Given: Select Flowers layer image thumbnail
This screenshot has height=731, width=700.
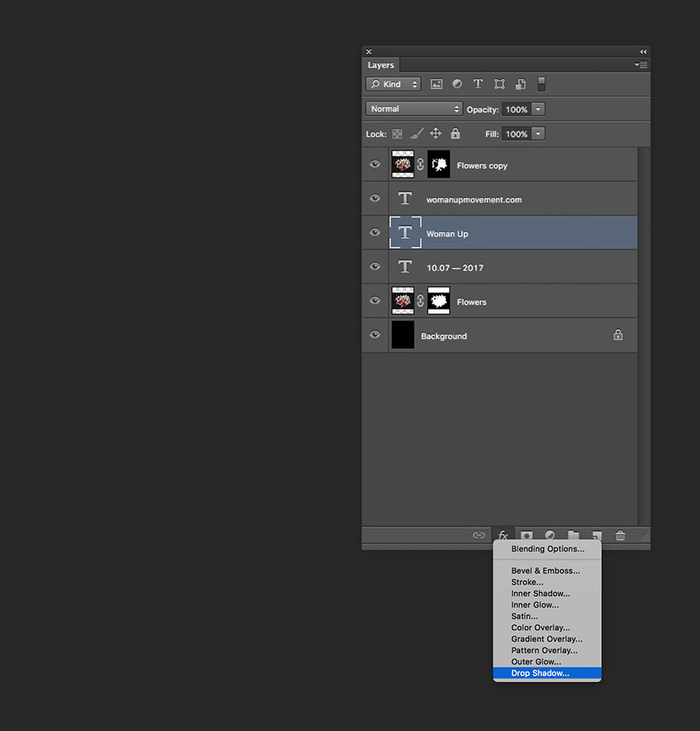Looking at the screenshot, I should (403, 300).
